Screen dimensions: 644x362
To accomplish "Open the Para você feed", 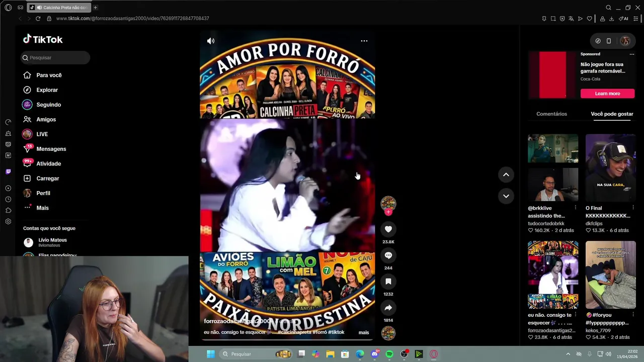I will click(42, 75).
